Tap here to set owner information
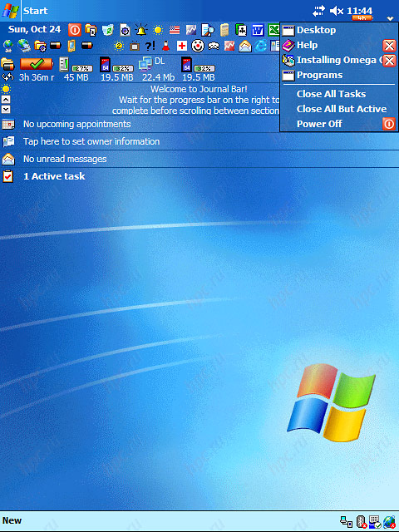This screenshot has height=532, width=399. tap(199, 141)
